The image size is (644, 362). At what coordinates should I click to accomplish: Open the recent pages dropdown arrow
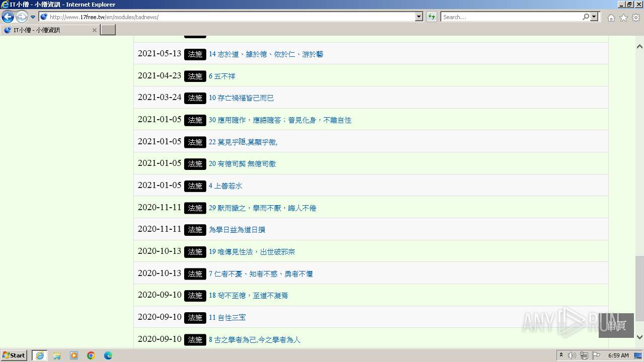point(33,17)
